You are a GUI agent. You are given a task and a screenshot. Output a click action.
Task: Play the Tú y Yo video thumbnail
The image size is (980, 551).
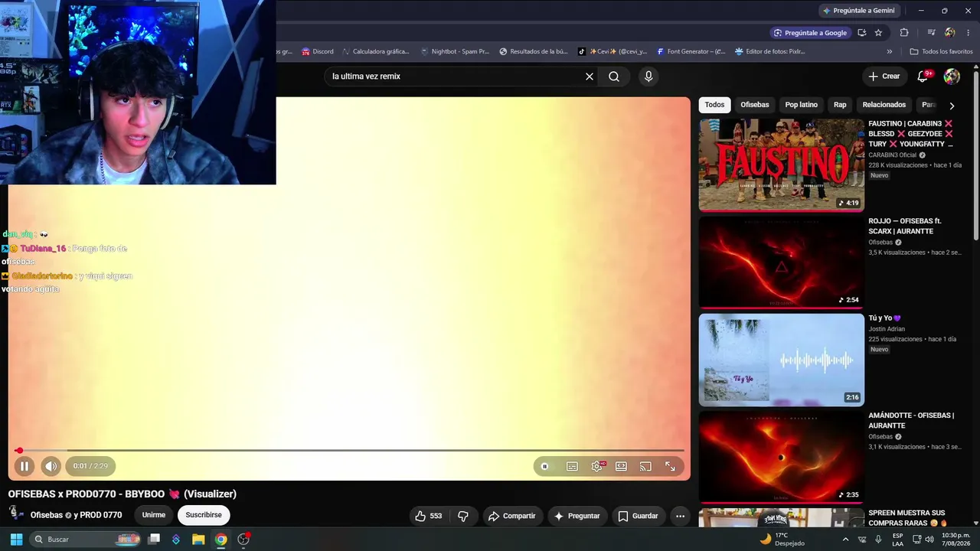[x=781, y=360]
